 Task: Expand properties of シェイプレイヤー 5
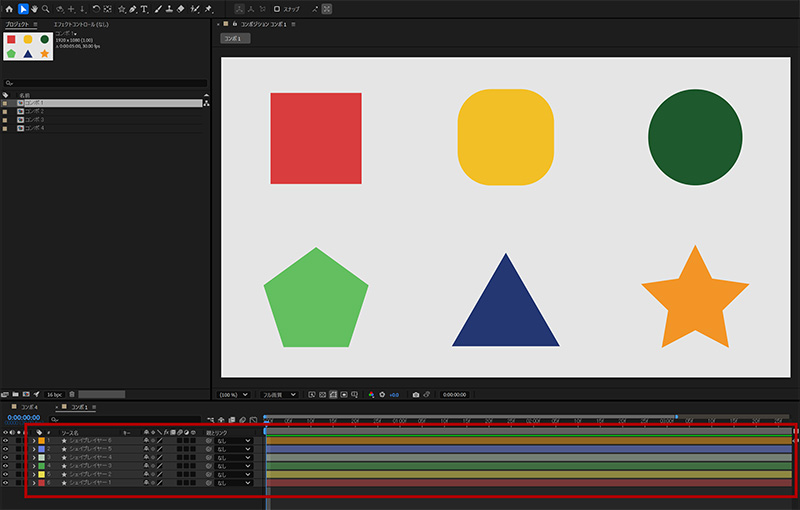33,449
